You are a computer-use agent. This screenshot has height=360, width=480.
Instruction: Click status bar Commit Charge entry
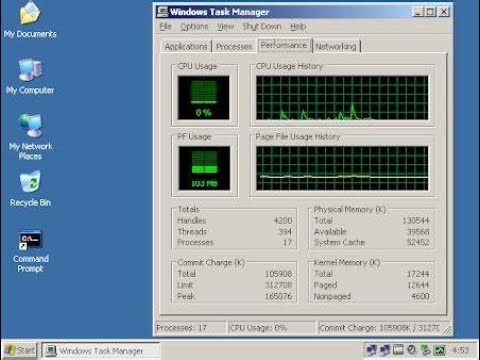(379, 328)
